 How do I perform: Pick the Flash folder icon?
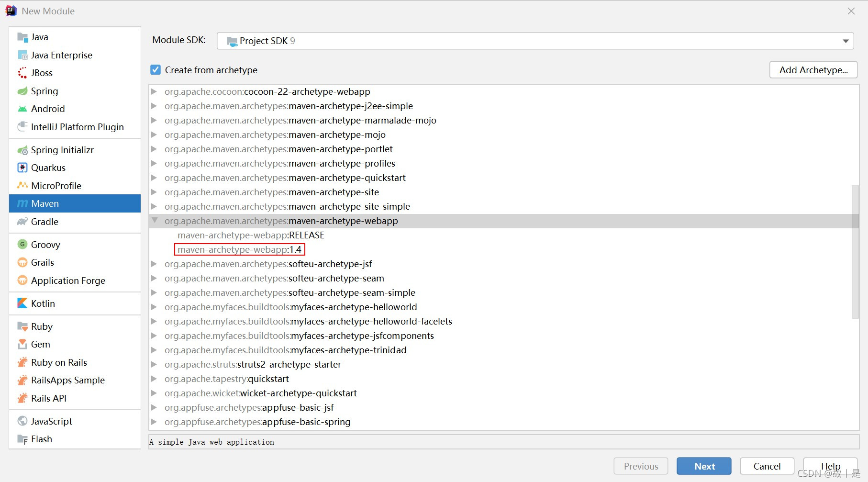(22, 439)
